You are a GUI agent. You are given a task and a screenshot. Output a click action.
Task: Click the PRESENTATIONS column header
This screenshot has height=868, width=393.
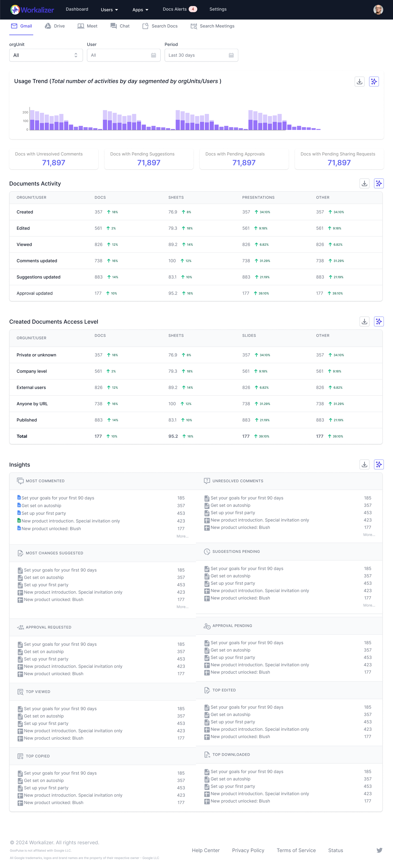258,198
